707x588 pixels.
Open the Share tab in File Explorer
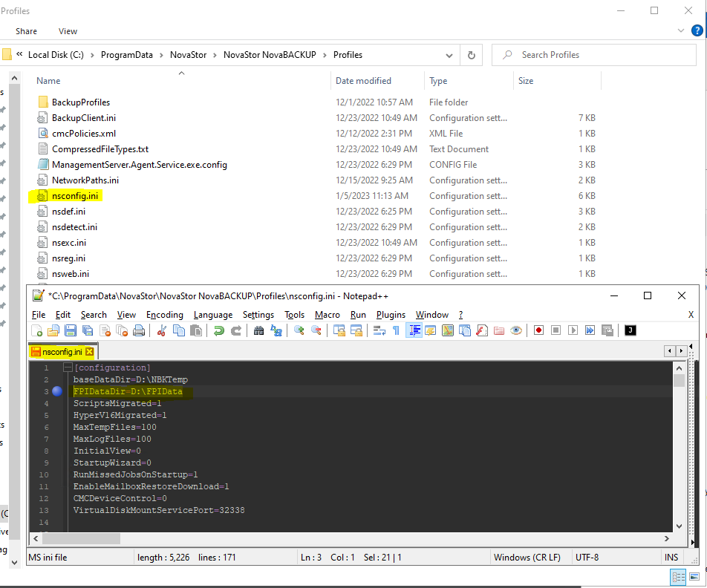pyautogui.click(x=26, y=31)
